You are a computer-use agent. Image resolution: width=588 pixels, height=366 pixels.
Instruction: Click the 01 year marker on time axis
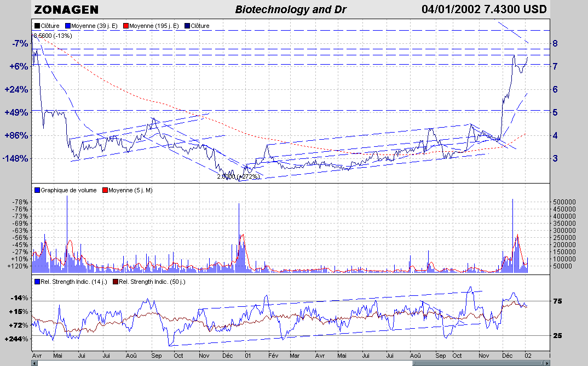click(x=248, y=356)
